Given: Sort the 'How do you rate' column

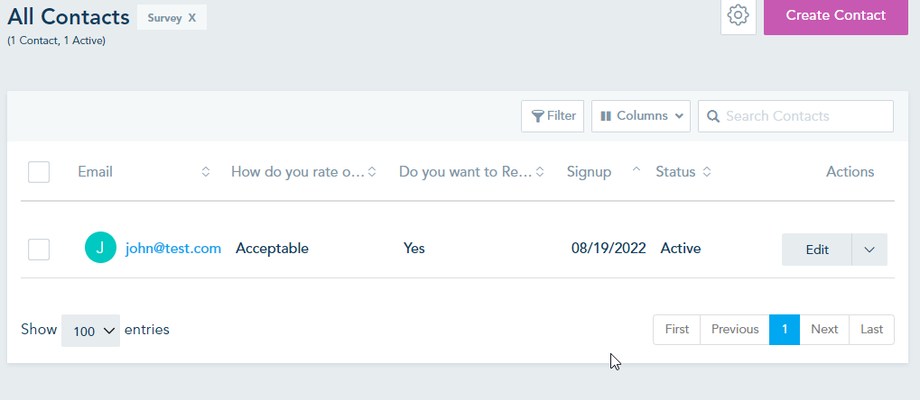Looking at the screenshot, I should tap(372, 172).
